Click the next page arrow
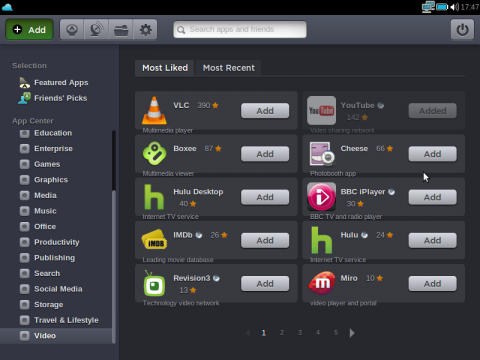The image size is (480, 360). [x=352, y=333]
